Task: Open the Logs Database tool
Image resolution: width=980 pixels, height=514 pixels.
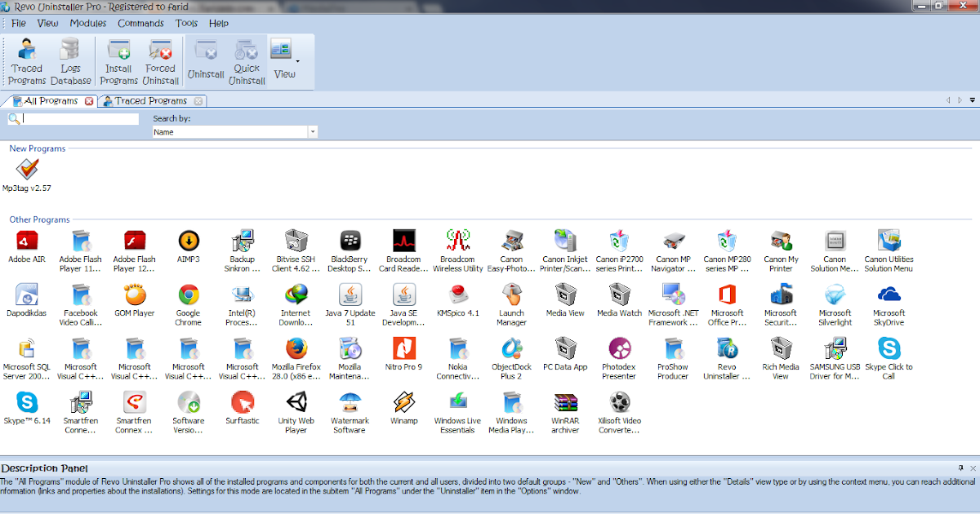Action: coord(71,62)
